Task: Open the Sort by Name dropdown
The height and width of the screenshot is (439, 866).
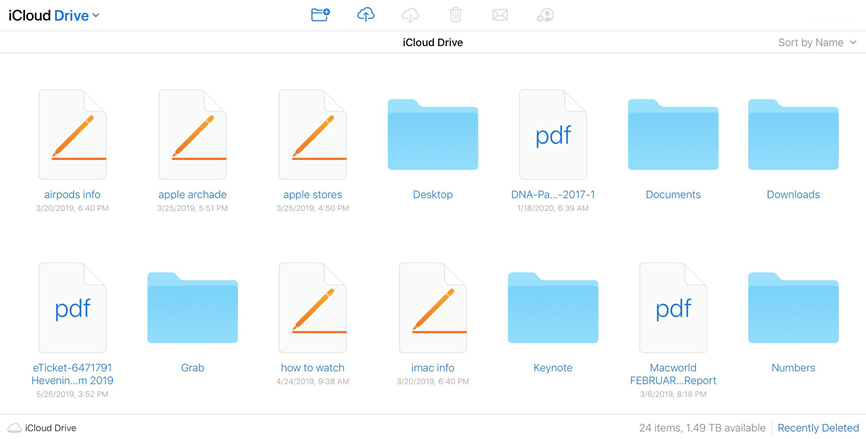Action: click(817, 43)
